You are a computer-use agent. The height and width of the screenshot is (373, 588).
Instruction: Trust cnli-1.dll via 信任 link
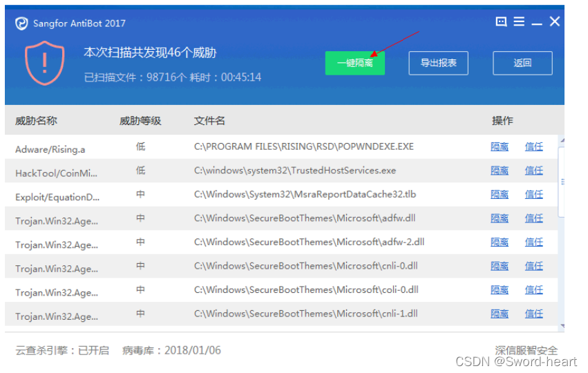click(534, 314)
